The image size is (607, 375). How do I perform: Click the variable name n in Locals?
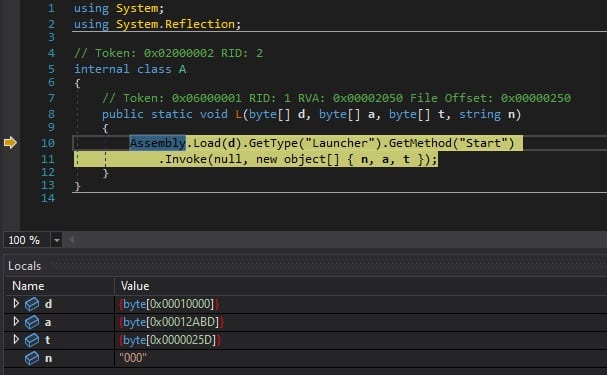click(x=48, y=358)
